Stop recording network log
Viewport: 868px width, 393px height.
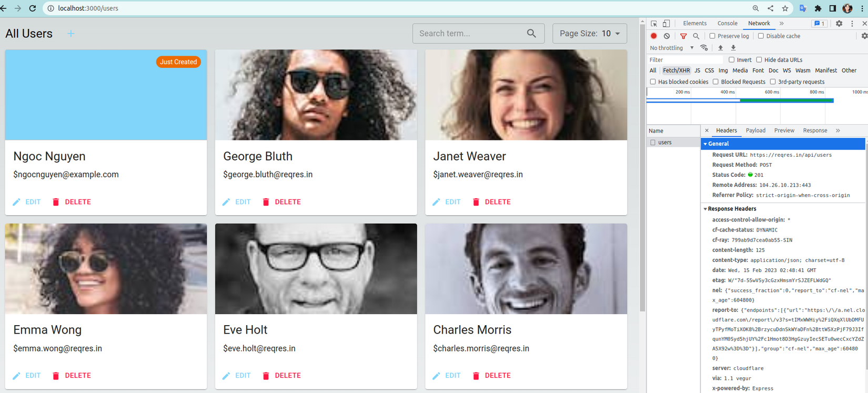[x=653, y=36]
